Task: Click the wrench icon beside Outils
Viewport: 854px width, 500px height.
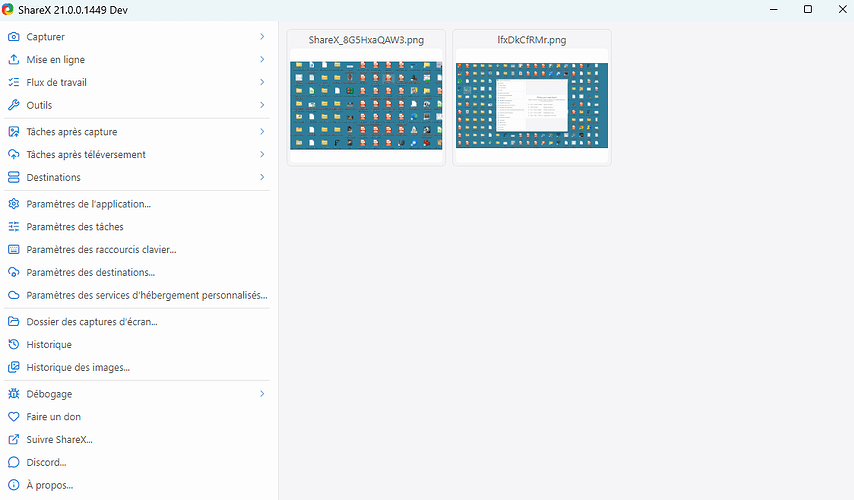Action: pyautogui.click(x=14, y=105)
